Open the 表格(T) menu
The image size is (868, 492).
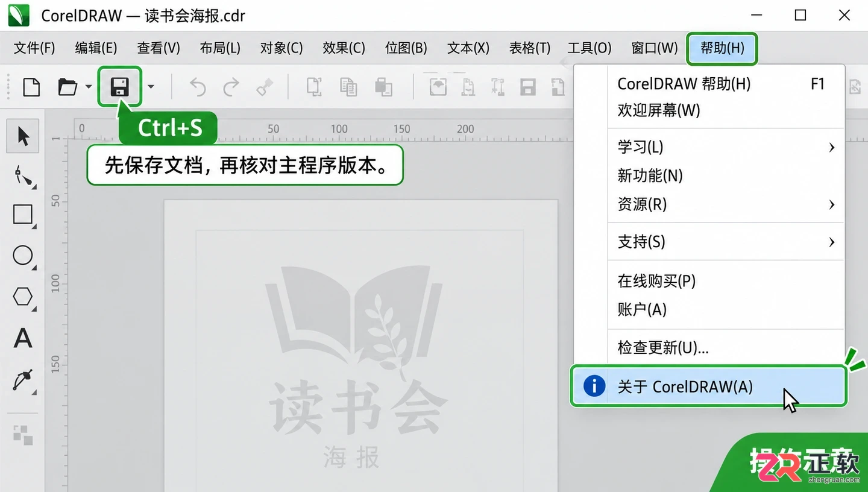point(530,48)
